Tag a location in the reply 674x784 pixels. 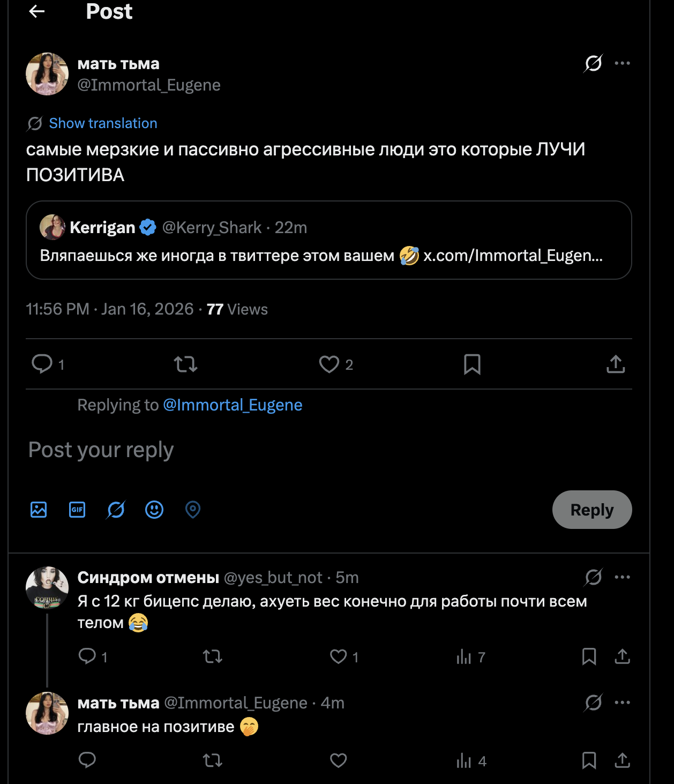(193, 510)
